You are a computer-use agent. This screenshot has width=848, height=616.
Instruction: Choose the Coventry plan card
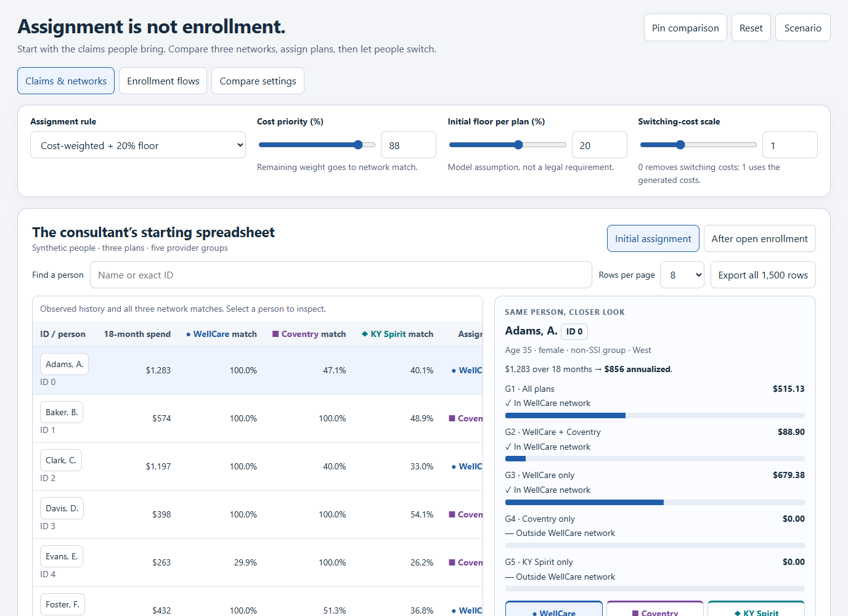pos(655,609)
